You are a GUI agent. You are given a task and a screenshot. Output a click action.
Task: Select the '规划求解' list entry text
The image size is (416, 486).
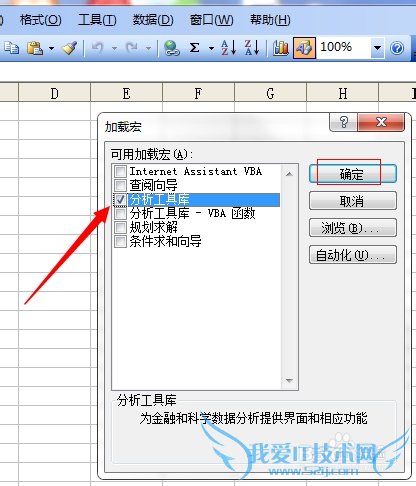point(153,227)
